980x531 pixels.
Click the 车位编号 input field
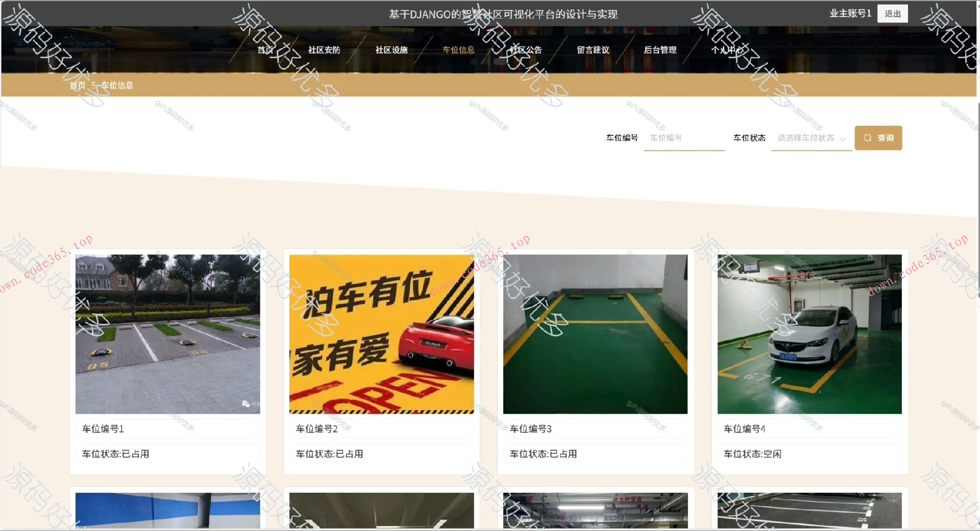(684, 138)
